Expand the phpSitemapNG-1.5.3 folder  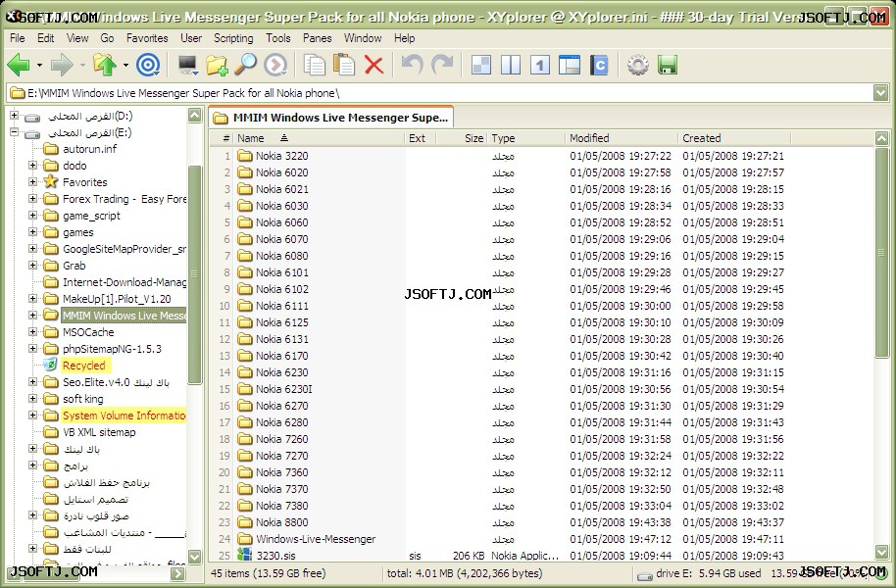click(32, 349)
